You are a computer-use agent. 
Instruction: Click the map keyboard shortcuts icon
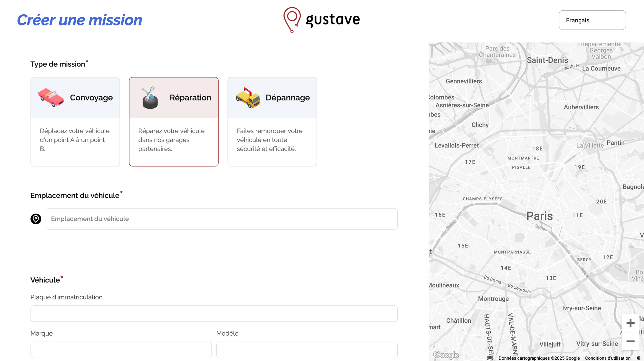[x=490, y=358]
